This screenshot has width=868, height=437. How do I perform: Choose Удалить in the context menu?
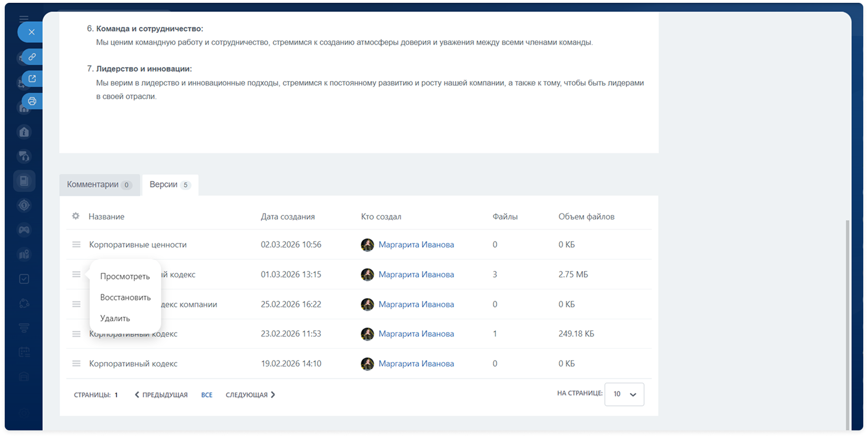point(115,318)
